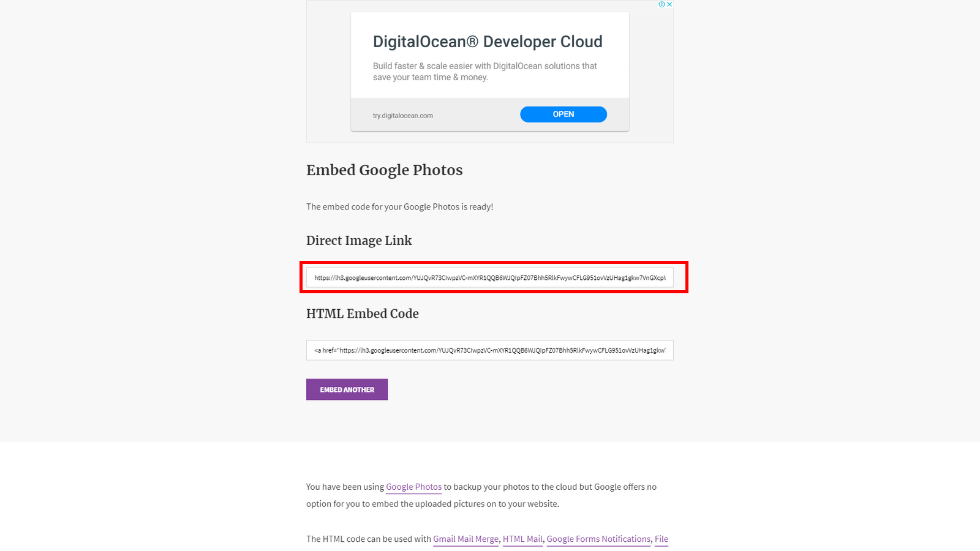Screen dimensions: 980x551
Task: Visit try.digitalocean.com from the ad
Action: 403,115
